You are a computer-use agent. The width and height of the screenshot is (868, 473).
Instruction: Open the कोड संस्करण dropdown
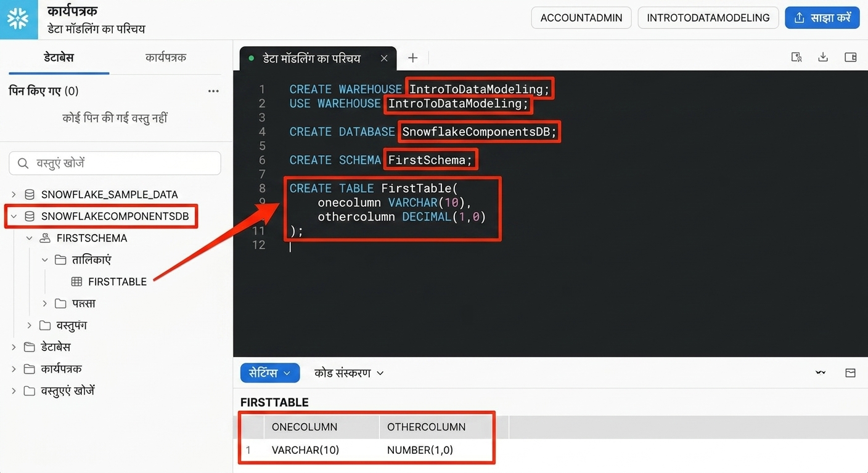tap(349, 373)
